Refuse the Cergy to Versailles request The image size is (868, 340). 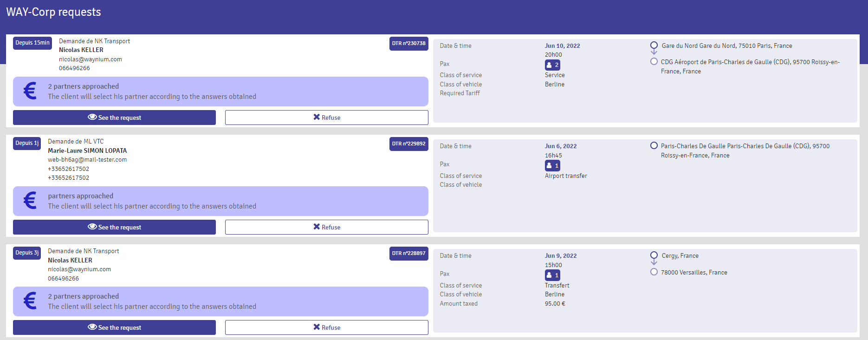326,327
